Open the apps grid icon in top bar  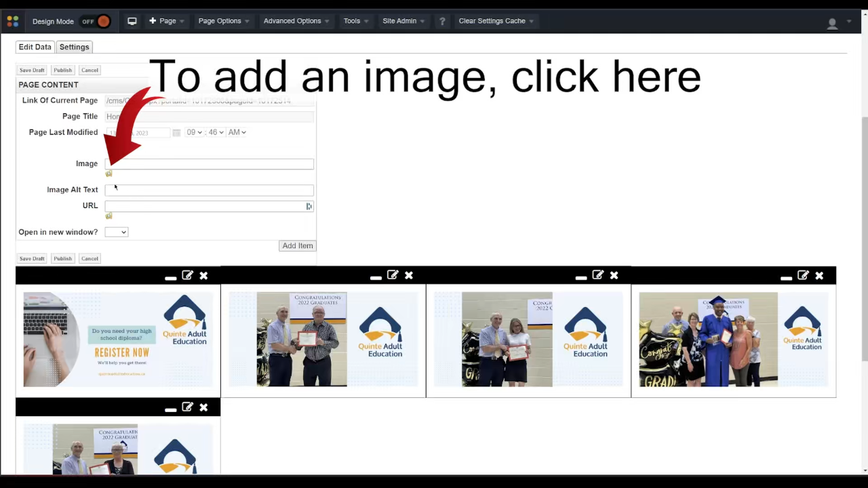click(13, 21)
